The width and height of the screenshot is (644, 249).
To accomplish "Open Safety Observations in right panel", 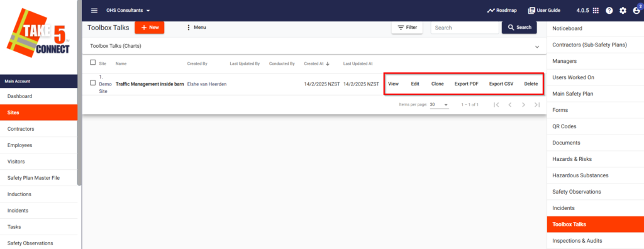I will (595, 192).
